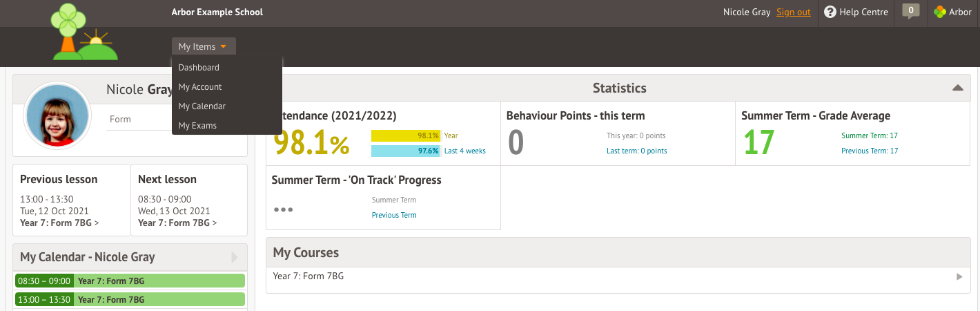Click Nicole Gray's profile photo
980x311 pixels.
57,116
